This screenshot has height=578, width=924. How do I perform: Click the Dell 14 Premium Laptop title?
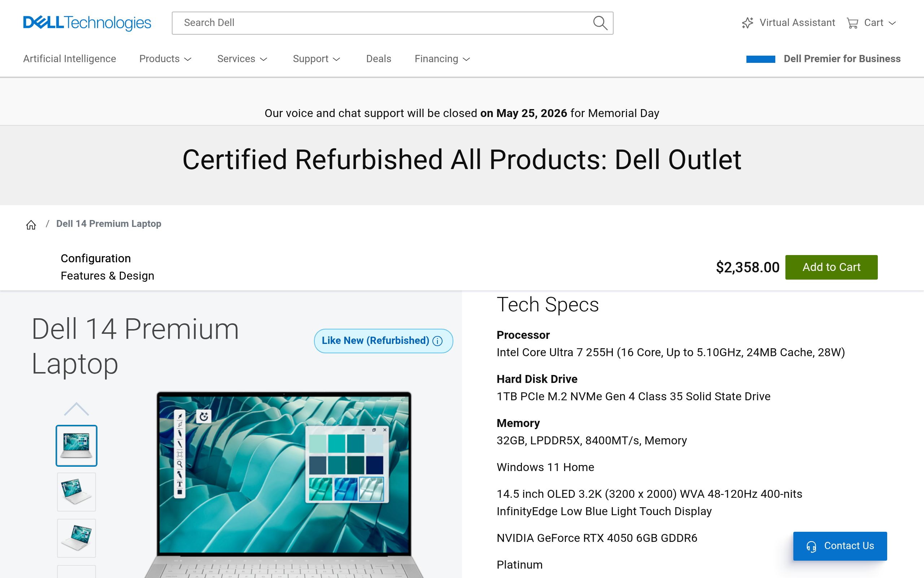[135, 346]
